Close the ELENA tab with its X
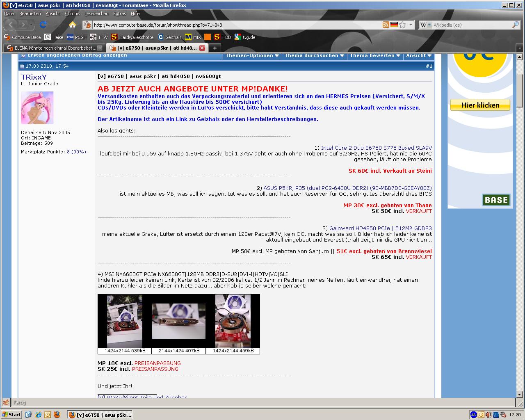The image size is (525, 420). [99, 48]
